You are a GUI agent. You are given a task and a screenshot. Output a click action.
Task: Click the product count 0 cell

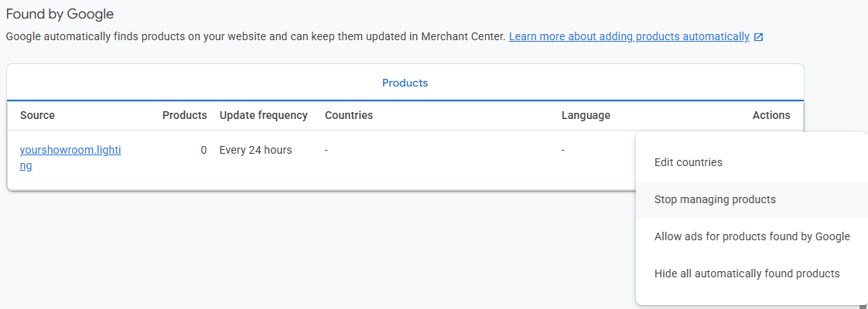pos(203,150)
